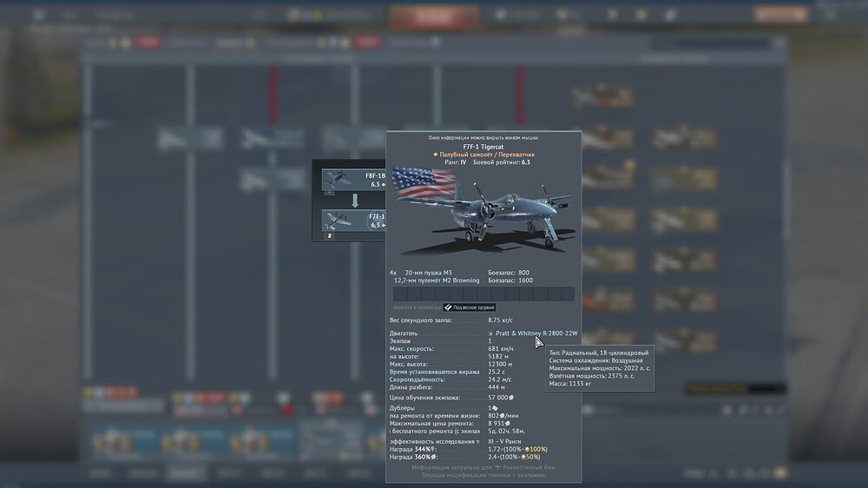The image size is (868, 488).
Task: Open the Подвесное оружие weapons button
Action: coord(470,307)
